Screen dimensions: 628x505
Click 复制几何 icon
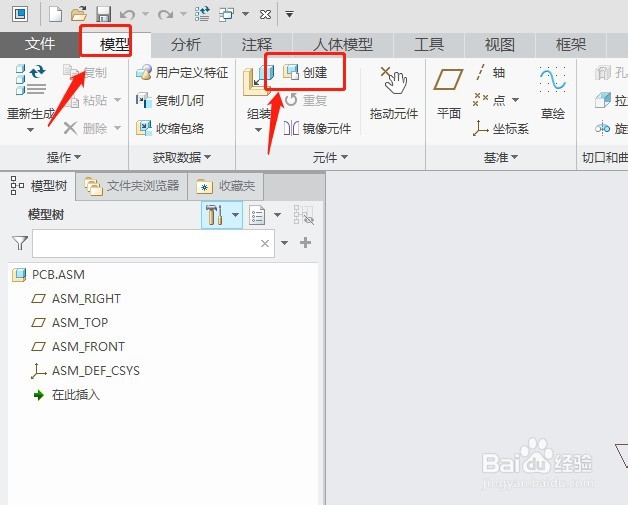143,101
